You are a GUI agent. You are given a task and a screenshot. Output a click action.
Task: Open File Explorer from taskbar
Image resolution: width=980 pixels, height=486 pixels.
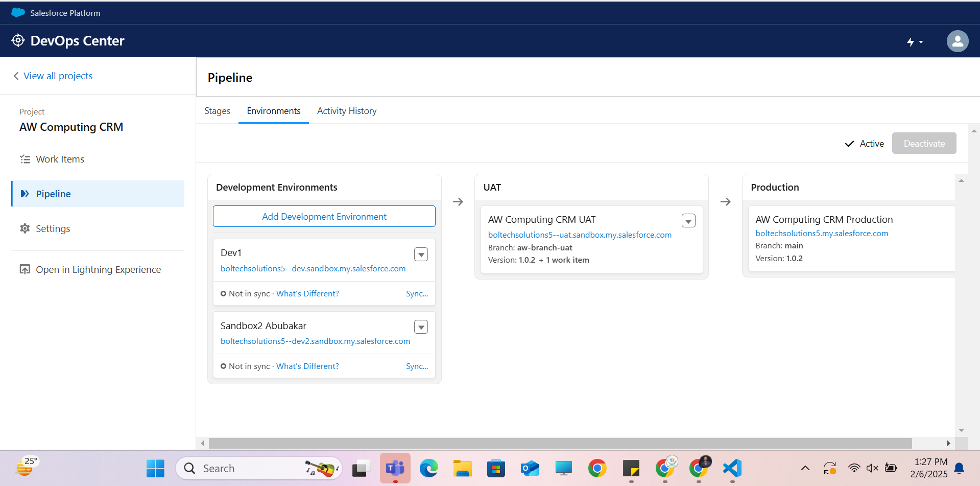tap(462, 468)
